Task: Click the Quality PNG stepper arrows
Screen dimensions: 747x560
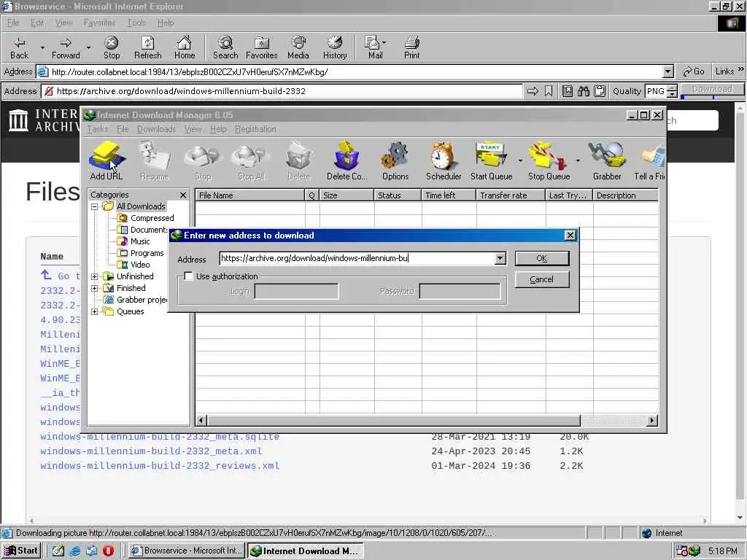Action: pyautogui.click(x=672, y=91)
